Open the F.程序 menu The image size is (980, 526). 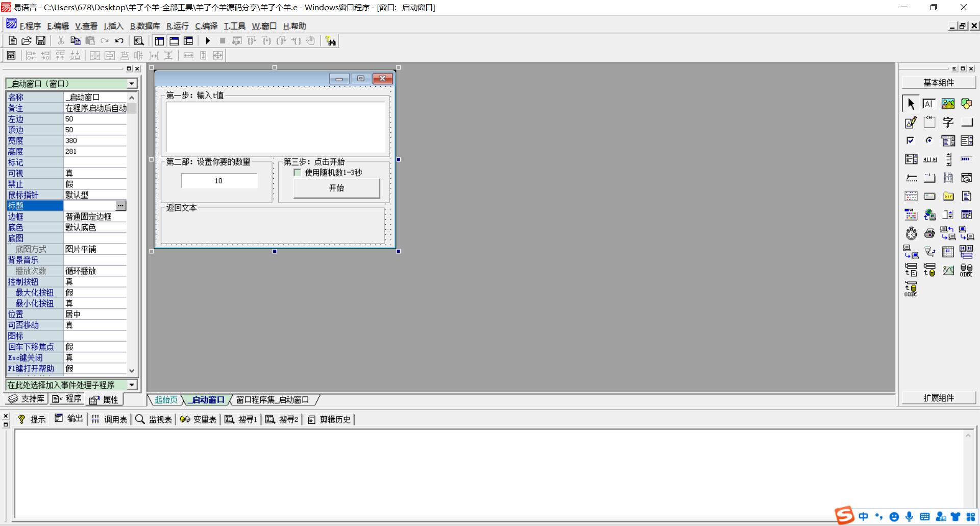click(x=30, y=26)
